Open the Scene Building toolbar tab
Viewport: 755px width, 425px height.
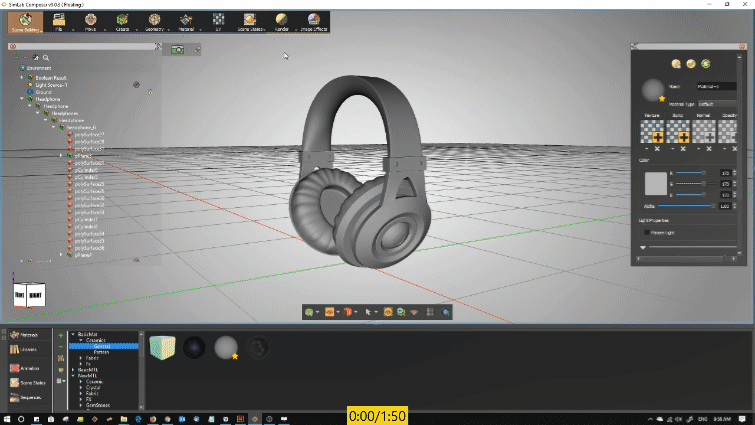pos(27,21)
